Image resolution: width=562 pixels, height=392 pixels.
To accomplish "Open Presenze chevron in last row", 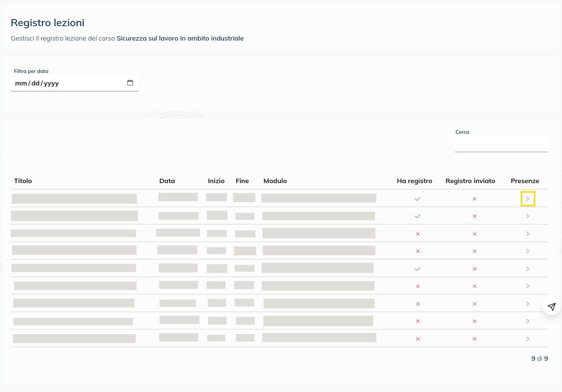I will coord(528,339).
